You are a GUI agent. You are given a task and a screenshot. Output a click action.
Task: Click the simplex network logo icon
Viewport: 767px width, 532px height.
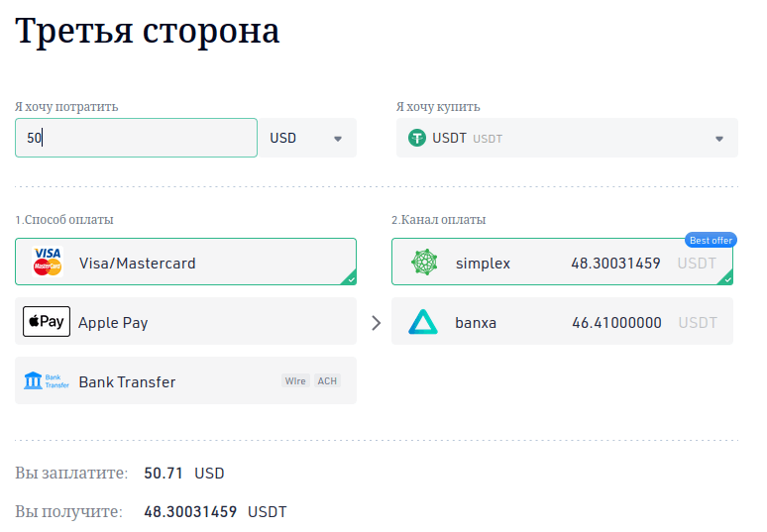(425, 263)
